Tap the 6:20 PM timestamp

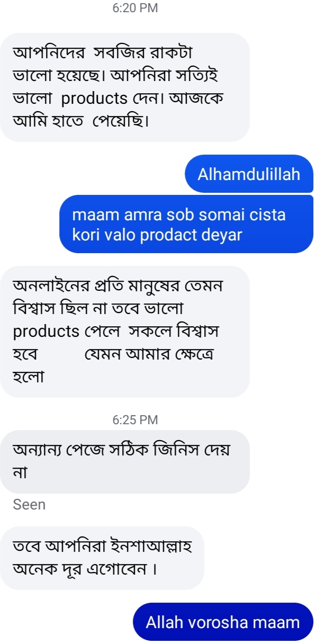coord(135,8)
